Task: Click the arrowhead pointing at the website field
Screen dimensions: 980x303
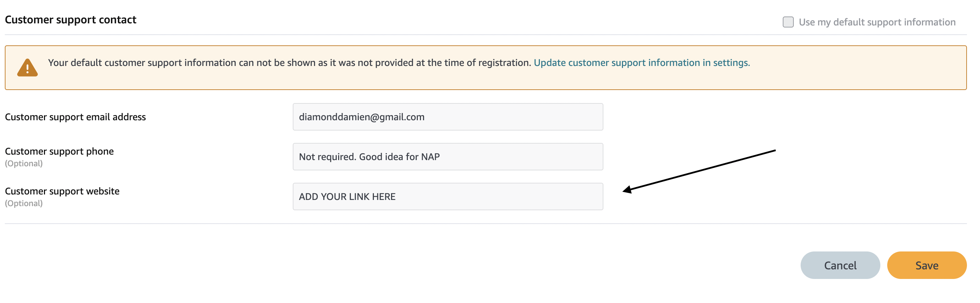Action: point(628,190)
